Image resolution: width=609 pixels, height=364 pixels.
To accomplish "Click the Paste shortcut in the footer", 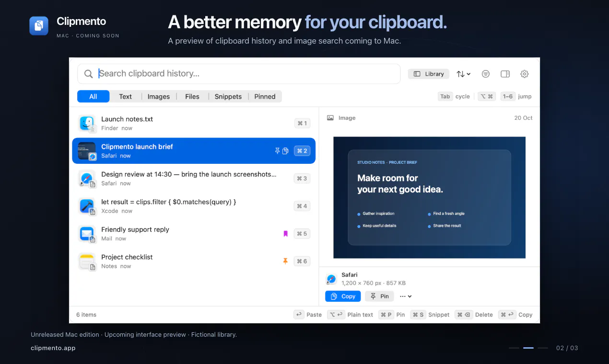I will point(308,315).
